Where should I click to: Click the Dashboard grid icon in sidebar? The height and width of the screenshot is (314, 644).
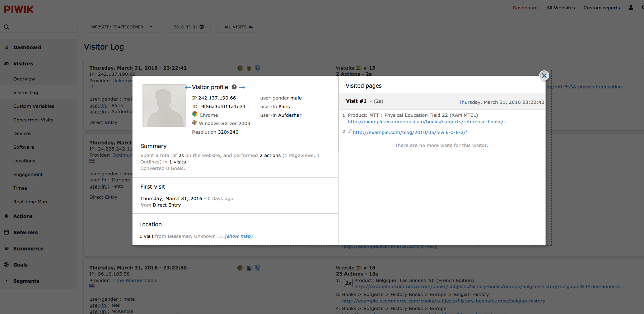[6, 47]
